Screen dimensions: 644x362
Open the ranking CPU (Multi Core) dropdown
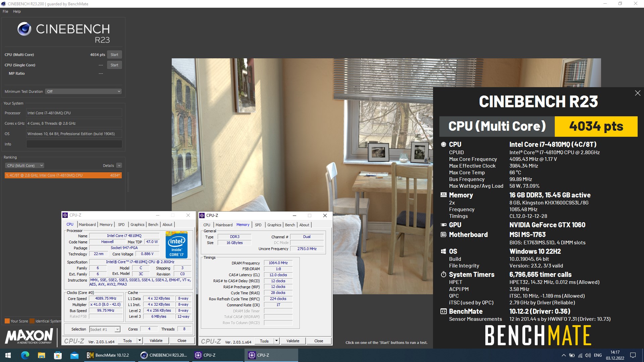pyautogui.click(x=25, y=166)
